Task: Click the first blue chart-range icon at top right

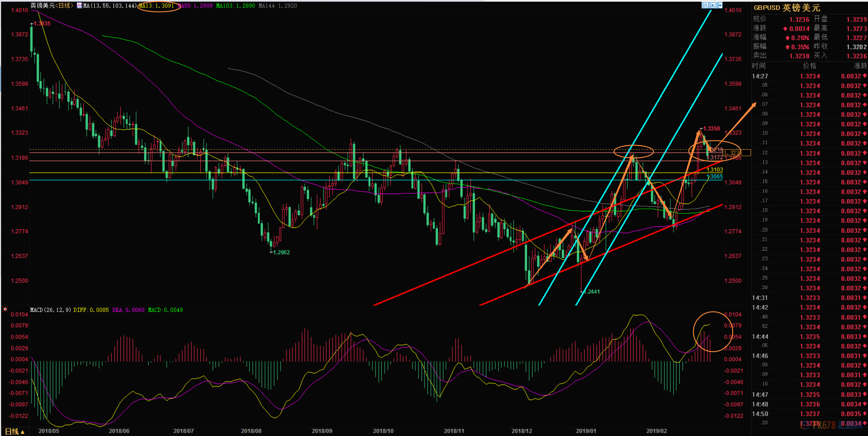Action: tap(705, 5)
